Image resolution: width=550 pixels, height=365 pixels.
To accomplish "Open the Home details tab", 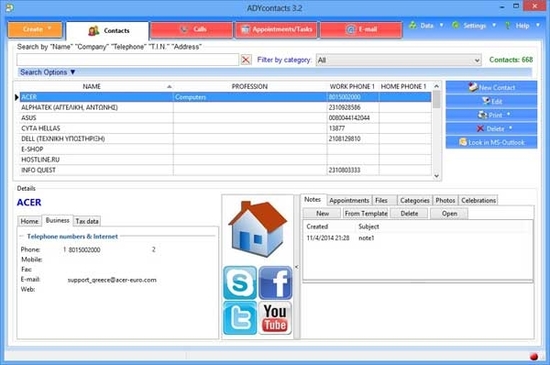I will click(x=29, y=221).
